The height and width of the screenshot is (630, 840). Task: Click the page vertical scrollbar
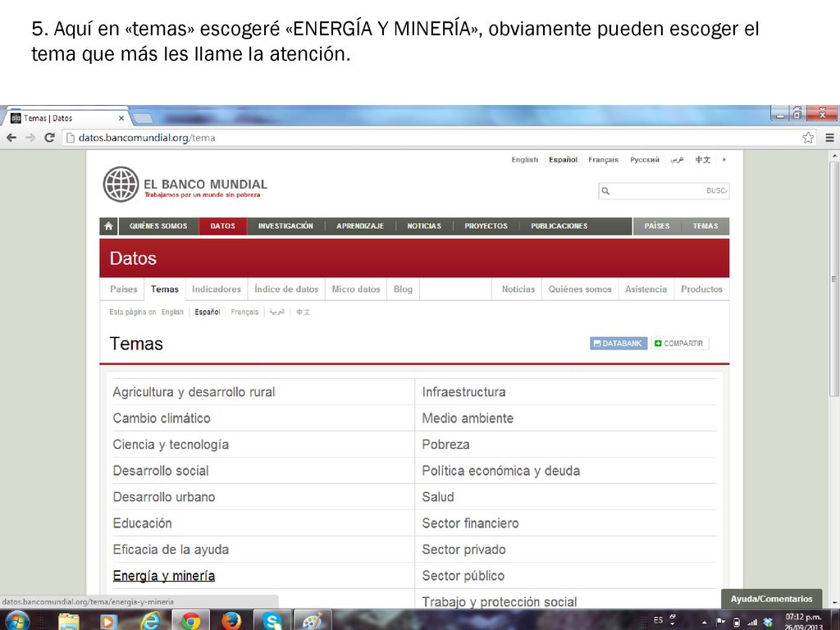tap(834, 279)
